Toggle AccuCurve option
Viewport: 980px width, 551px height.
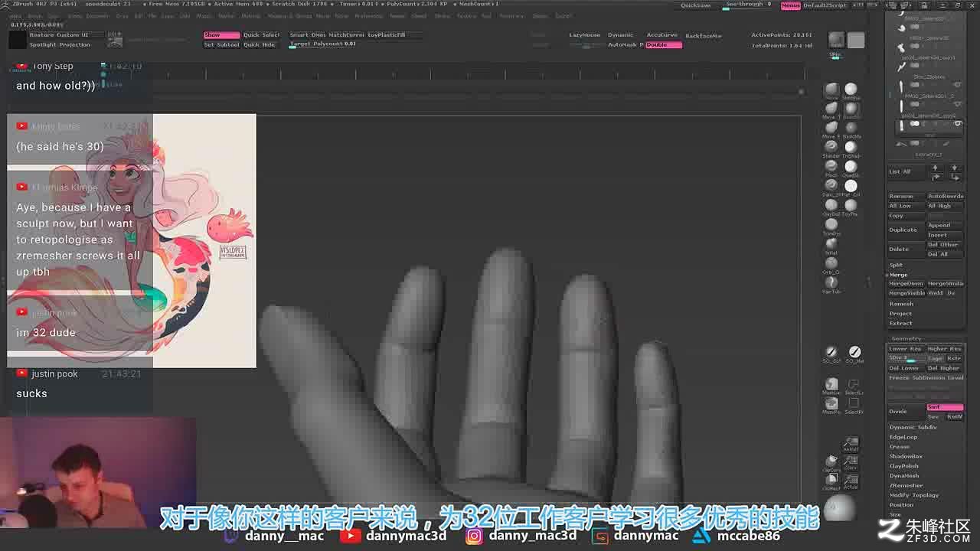click(x=662, y=34)
